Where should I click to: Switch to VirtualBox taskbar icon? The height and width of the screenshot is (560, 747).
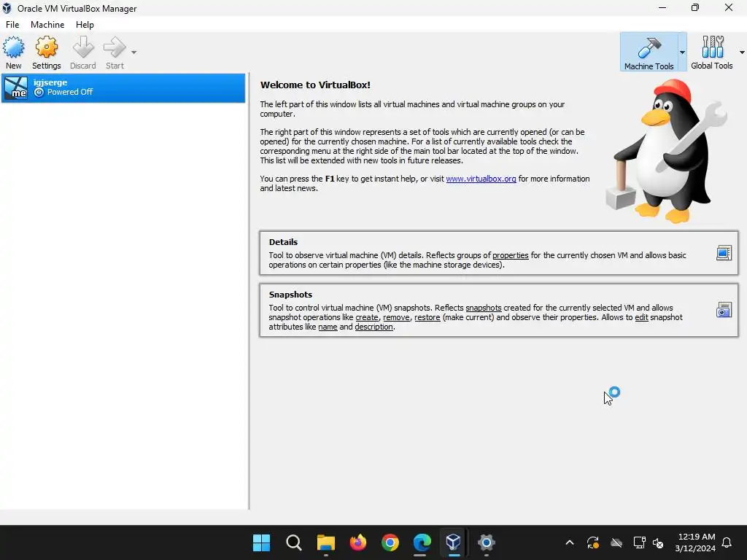454,542
